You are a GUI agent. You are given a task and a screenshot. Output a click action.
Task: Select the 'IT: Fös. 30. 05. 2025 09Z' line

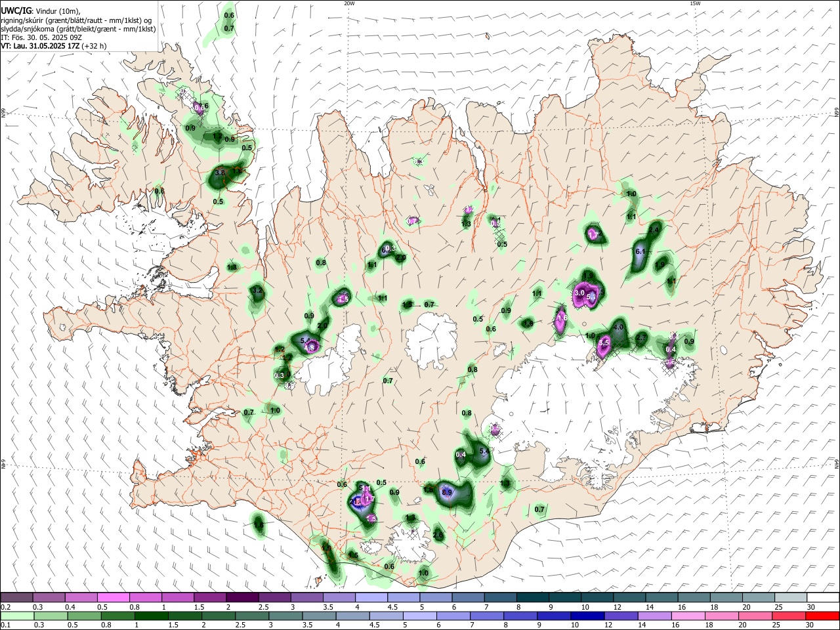click(41, 37)
